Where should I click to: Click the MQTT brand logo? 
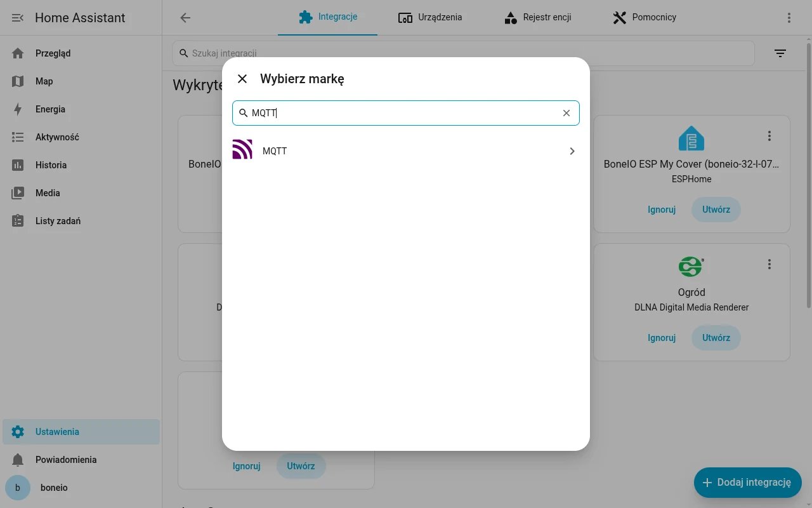tap(242, 149)
